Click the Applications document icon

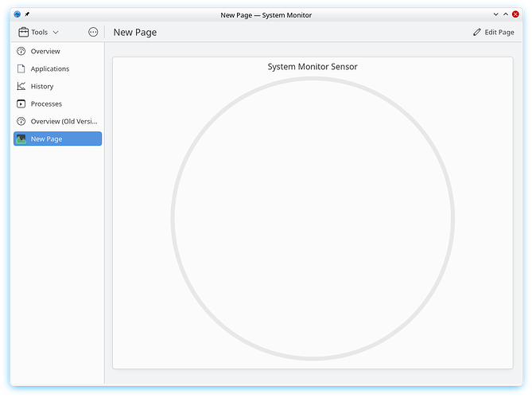[21, 69]
